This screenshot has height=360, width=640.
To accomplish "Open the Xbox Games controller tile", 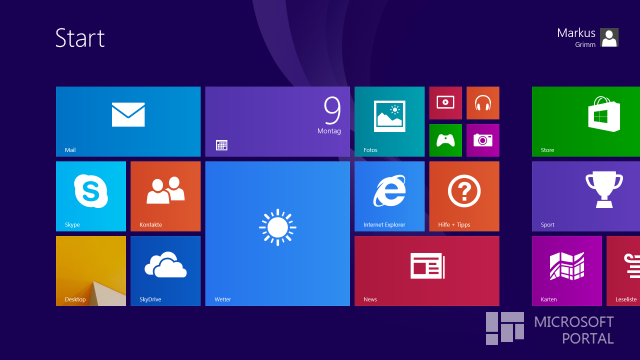I will (445, 140).
